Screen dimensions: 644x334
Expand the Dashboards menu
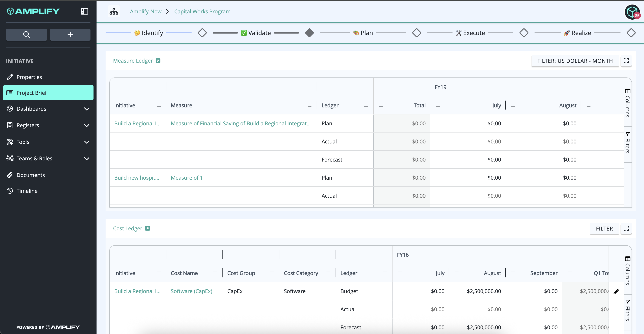coord(48,109)
